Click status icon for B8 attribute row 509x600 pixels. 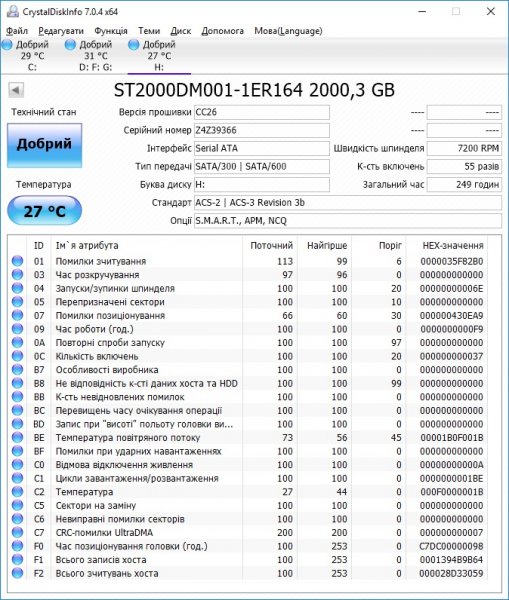(17, 383)
